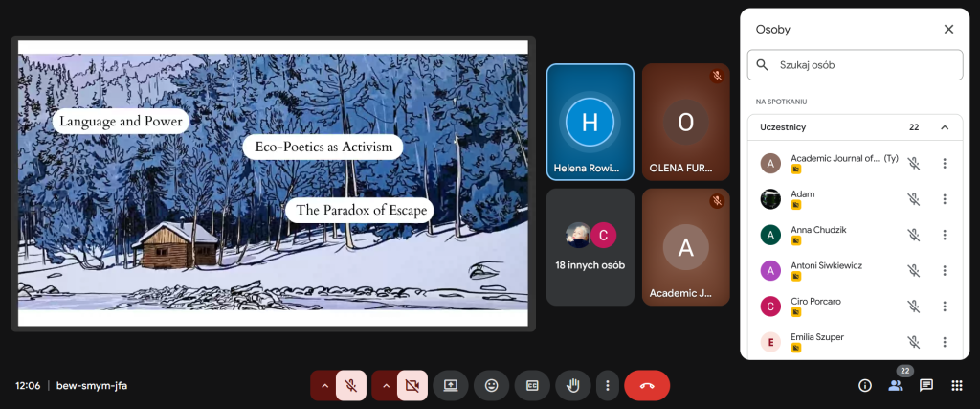Click yellow badge under Adam's name

pyautogui.click(x=795, y=205)
